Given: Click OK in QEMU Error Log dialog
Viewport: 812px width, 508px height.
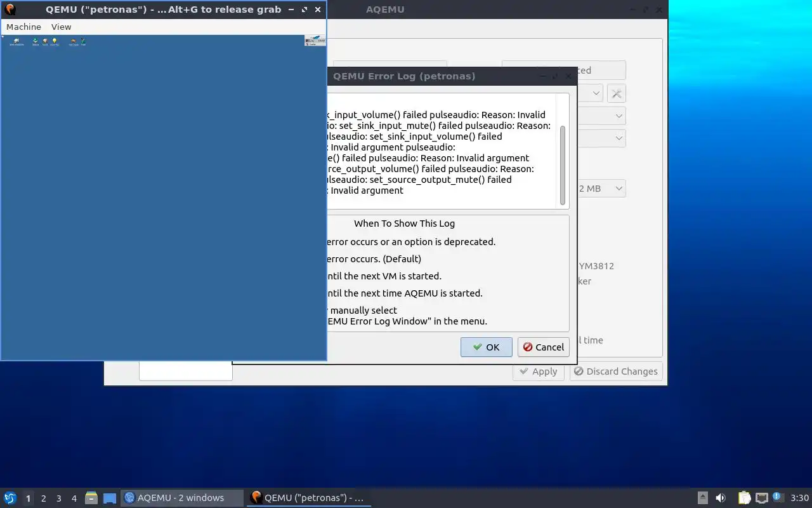Looking at the screenshot, I should tap(486, 347).
